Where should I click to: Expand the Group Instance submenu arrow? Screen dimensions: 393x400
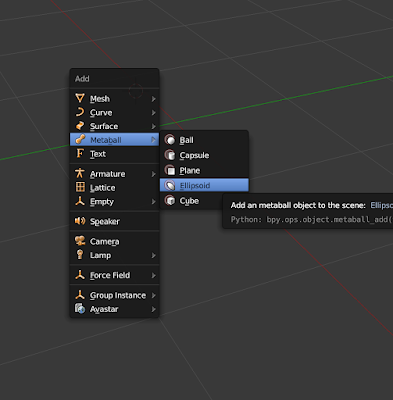[x=153, y=295]
